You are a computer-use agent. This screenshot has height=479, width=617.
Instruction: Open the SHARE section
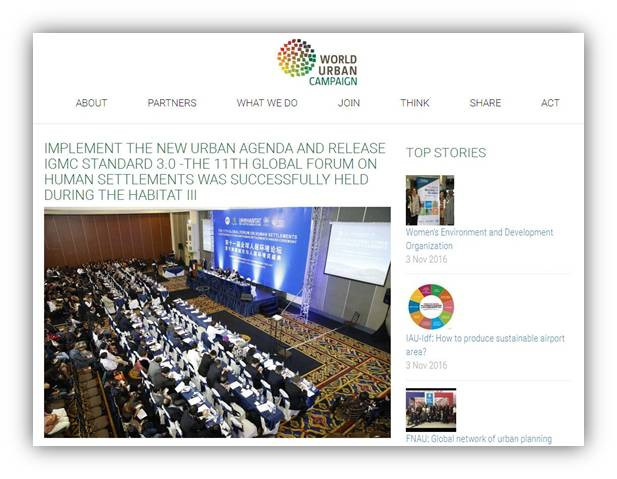(485, 103)
